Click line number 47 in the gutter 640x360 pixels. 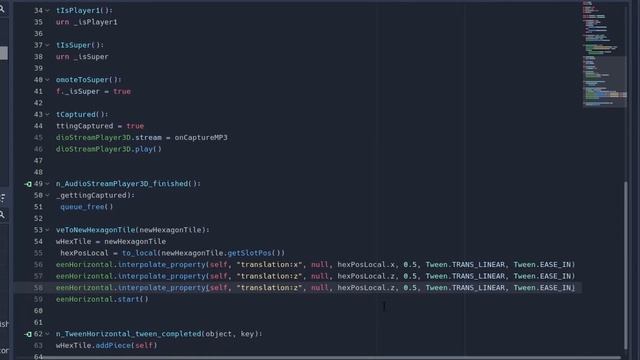tap(38, 161)
